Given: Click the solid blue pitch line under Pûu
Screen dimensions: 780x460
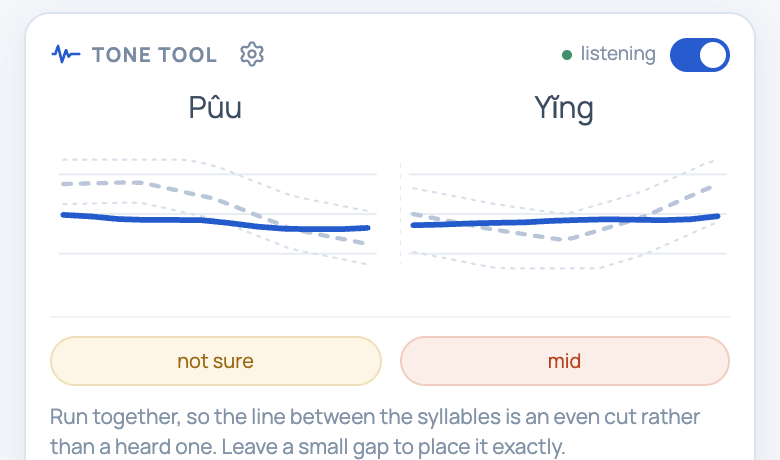Looking at the screenshot, I should (215, 222).
